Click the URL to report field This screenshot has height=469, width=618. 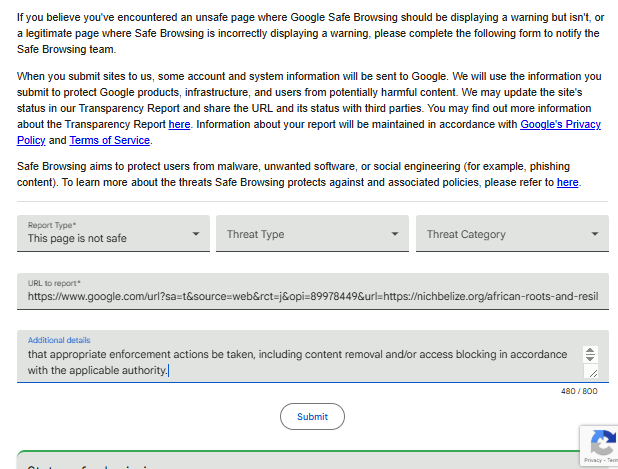tap(313, 291)
